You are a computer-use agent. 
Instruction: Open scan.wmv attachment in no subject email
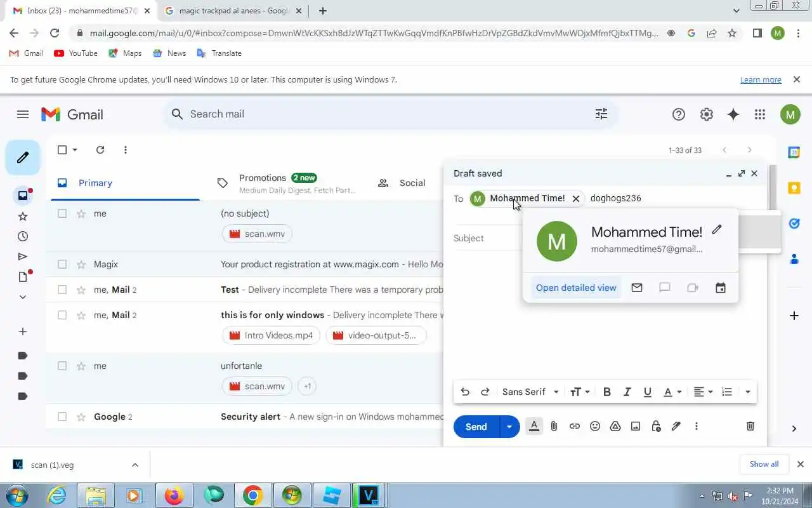(257, 234)
